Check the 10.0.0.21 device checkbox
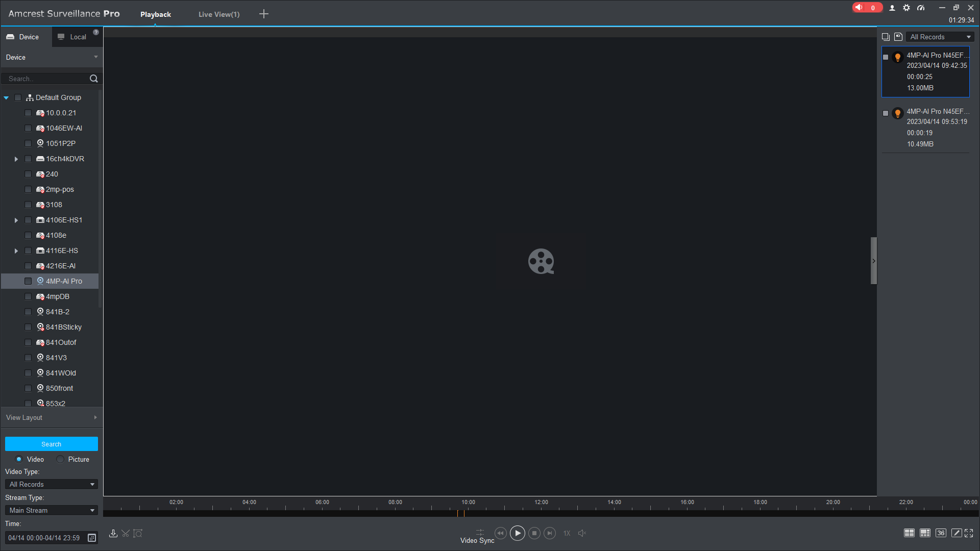Viewport: 980px width, 551px height. pos(28,113)
